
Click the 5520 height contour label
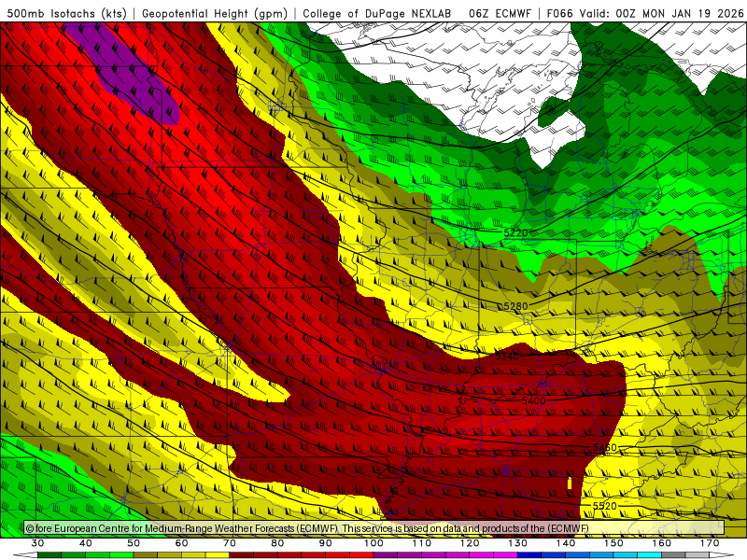pyautogui.click(x=605, y=506)
